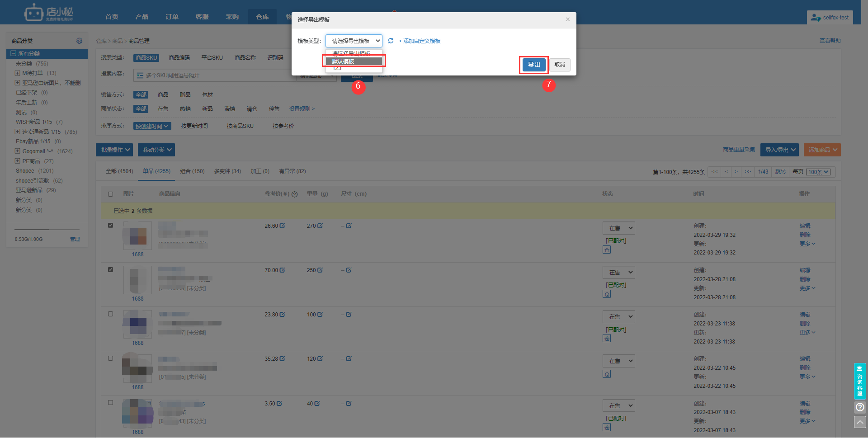The width and height of the screenshot is (868, 438).
Task: Click the 跳转 page jump button
Action: (x=780, y=172)
